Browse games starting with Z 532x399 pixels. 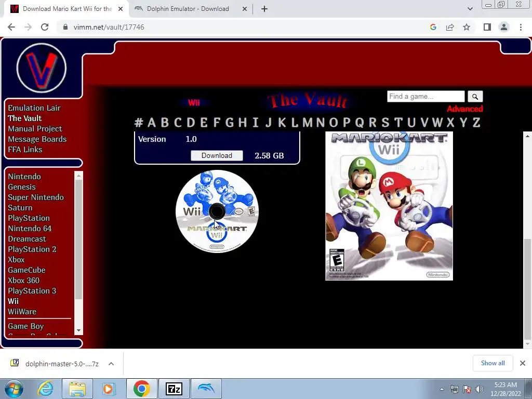476,122
